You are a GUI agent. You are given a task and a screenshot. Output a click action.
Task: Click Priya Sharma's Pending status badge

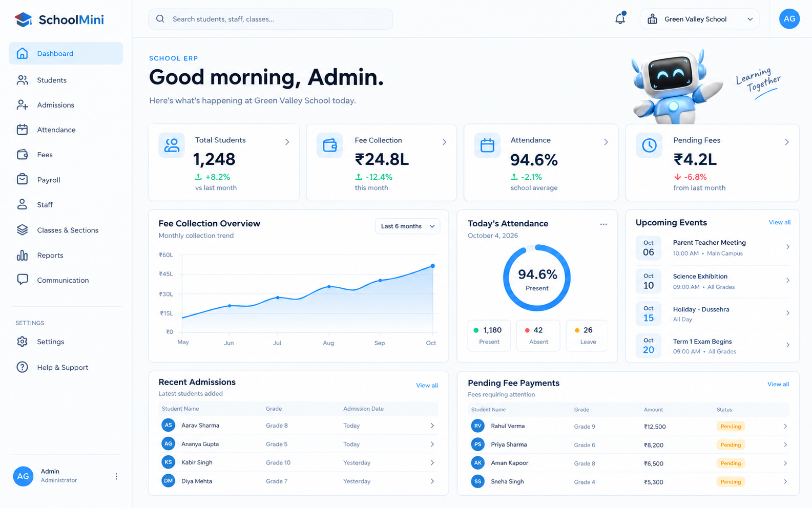(731, 444)
